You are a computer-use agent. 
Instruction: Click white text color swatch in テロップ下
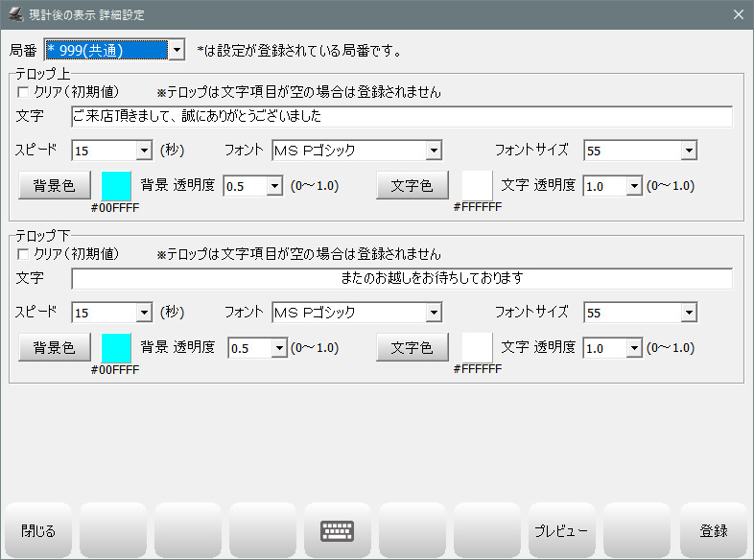(477, 348)
